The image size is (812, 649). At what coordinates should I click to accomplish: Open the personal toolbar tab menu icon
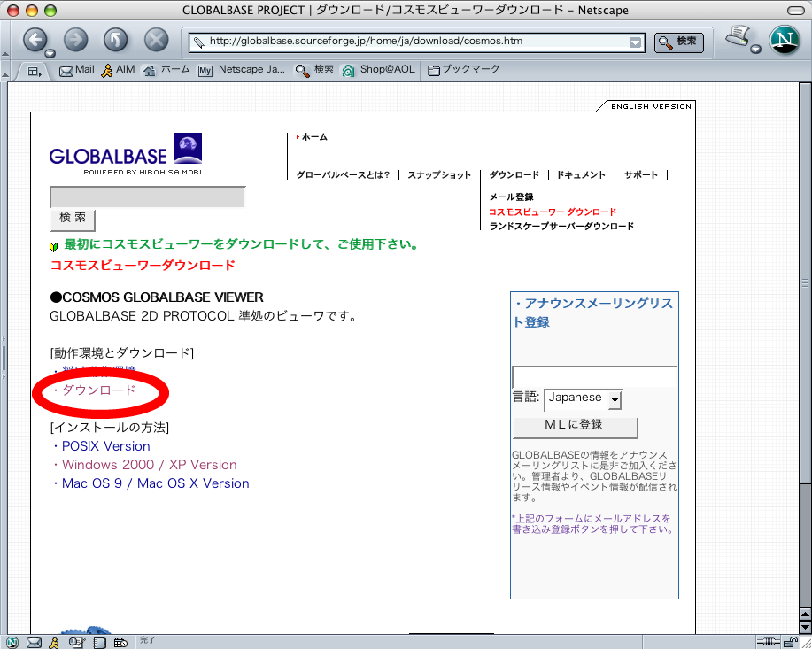[35, 72]
